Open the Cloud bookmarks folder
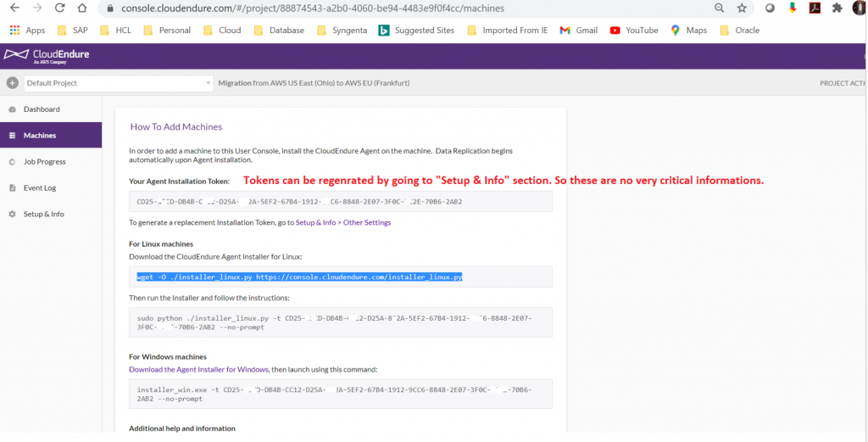Viewport: 868px width, 442px height. (222, 31)
